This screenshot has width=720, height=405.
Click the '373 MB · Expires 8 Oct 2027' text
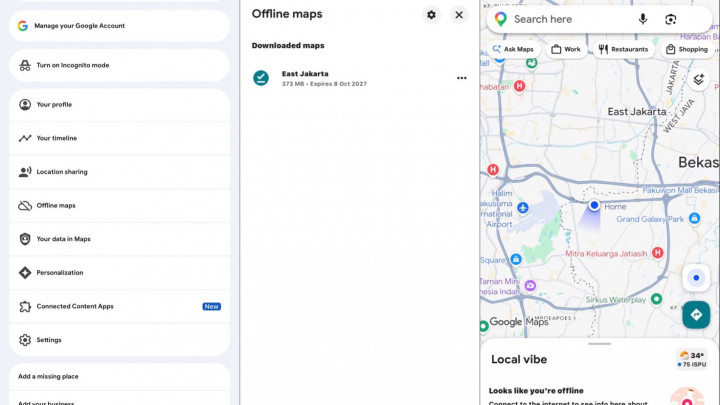(324, 84)
